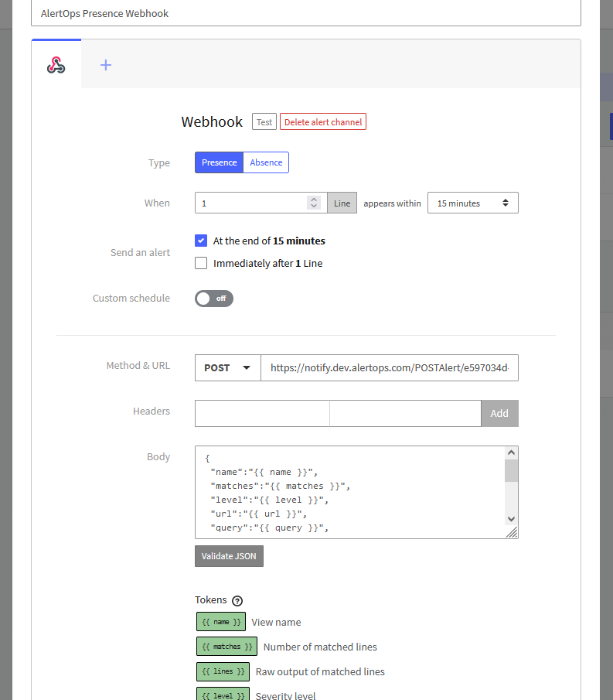Select the Presence alert type
Viewport: 613px width, 700px height.
pyautogui.click(x=219, y=162)
